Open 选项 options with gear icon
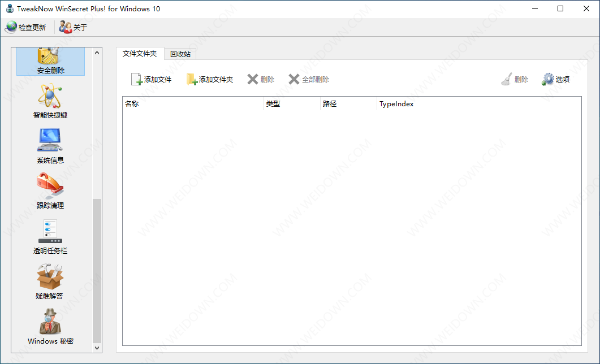 pyautogui.click(x=556, y=80)
